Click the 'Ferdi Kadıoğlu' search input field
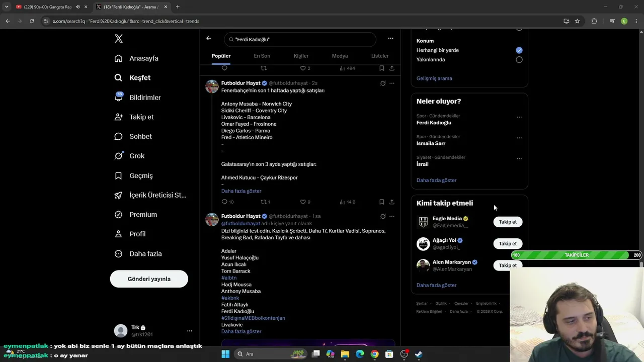Image resolution: width=644 pixels, height=362 pixels. coord(300,39)
